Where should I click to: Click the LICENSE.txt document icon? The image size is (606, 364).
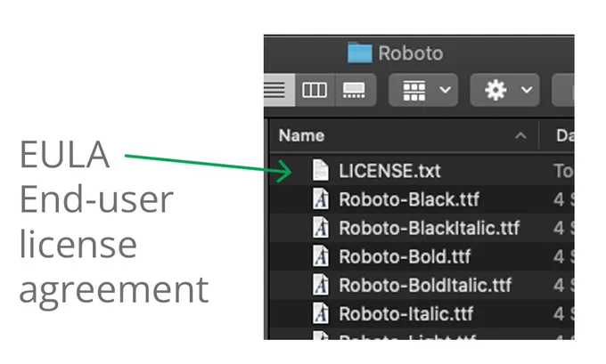[321, 170]
